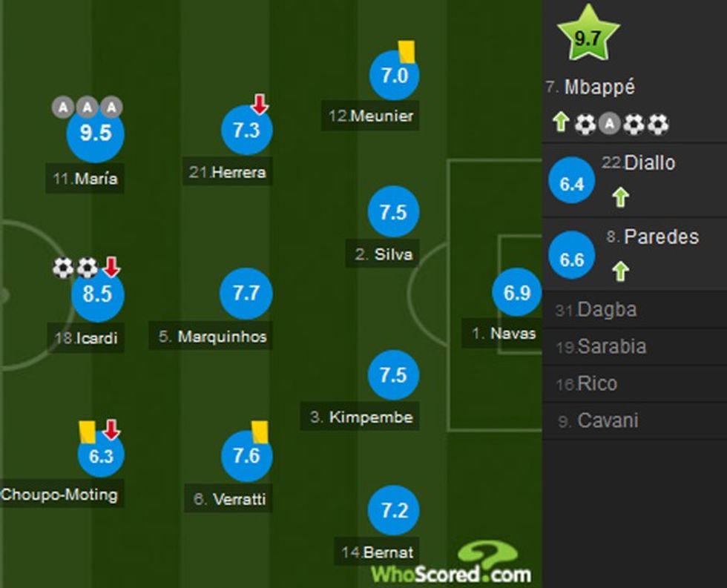This screenshot has height=588, width=727.
Task: Select Navas's 6.9 rating circle
Action: [x=517, y=293]
